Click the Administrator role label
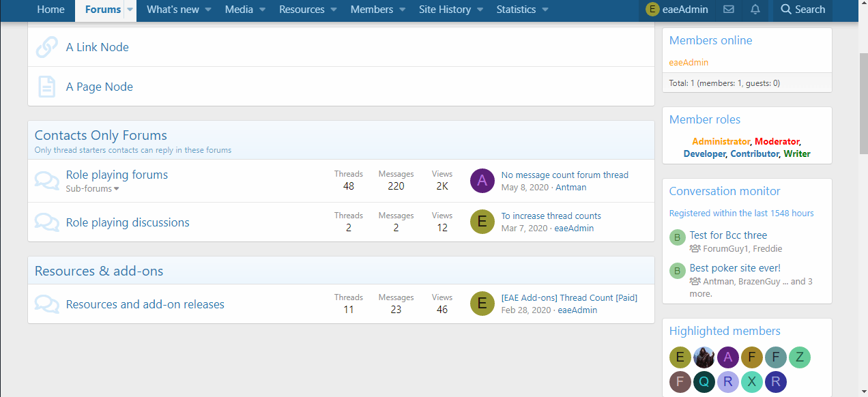The width and height of the screenshot is (868, 397). point(721,141)
